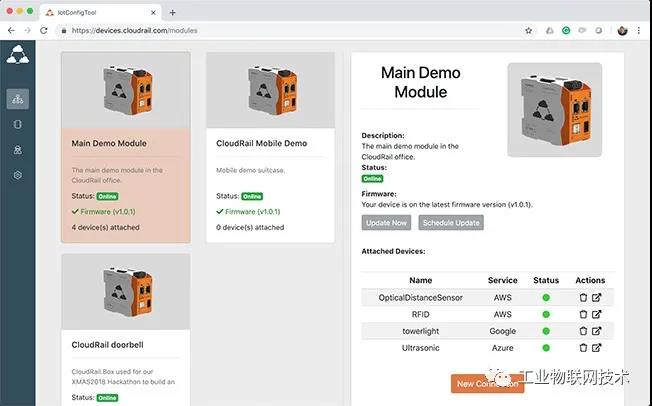
Task: Open a new browser tab
Action: coord(173,12)
